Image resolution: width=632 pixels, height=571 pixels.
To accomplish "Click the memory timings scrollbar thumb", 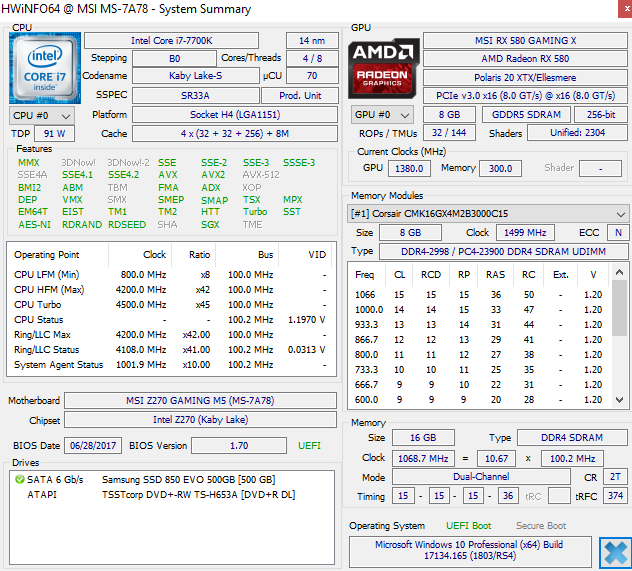I will (620, 308).
